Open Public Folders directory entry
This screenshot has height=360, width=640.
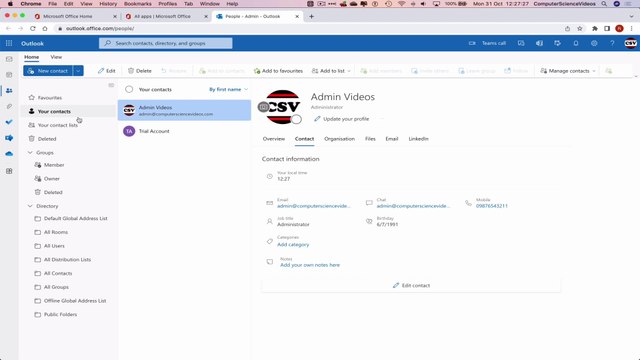click(60, 315)
